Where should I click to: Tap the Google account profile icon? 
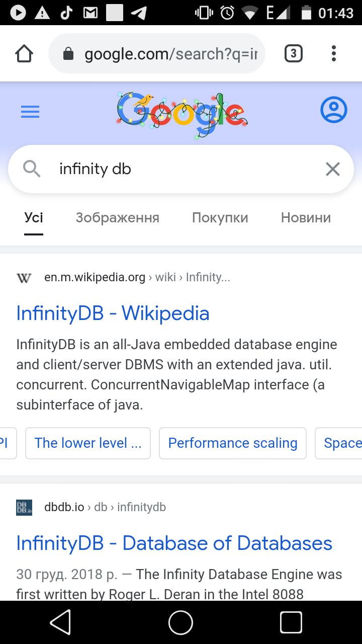[x=333, y=110]
